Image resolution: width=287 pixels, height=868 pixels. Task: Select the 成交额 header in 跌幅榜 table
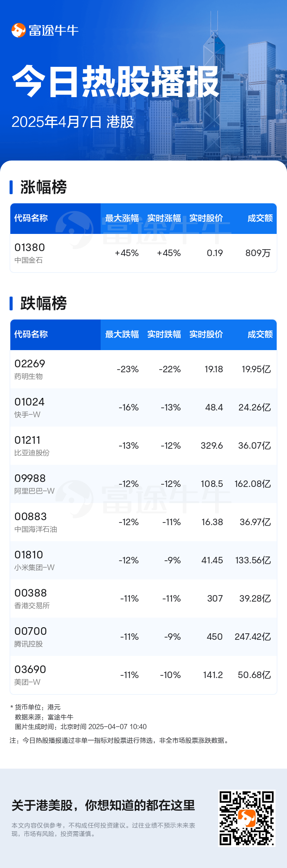[x=260, y=334]
